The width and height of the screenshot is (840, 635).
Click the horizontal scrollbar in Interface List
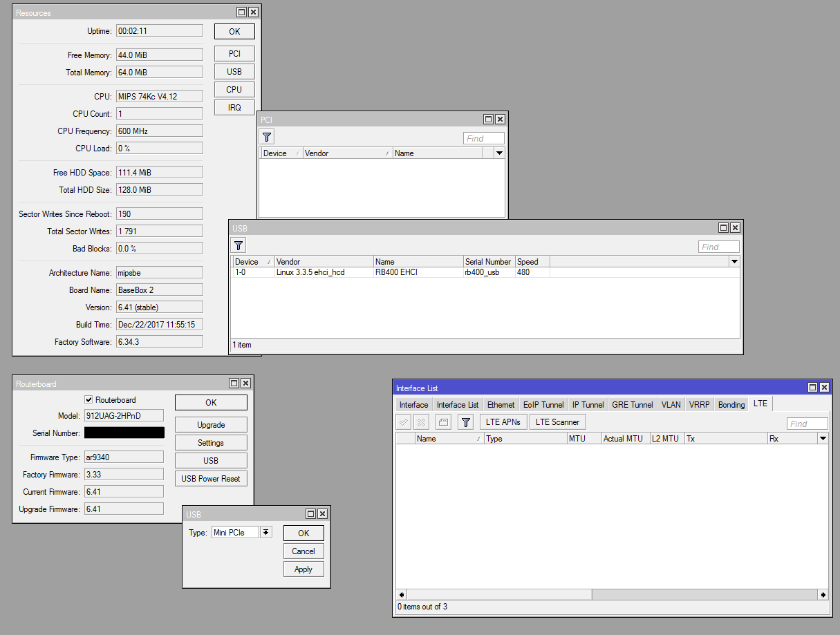(499, 594)
